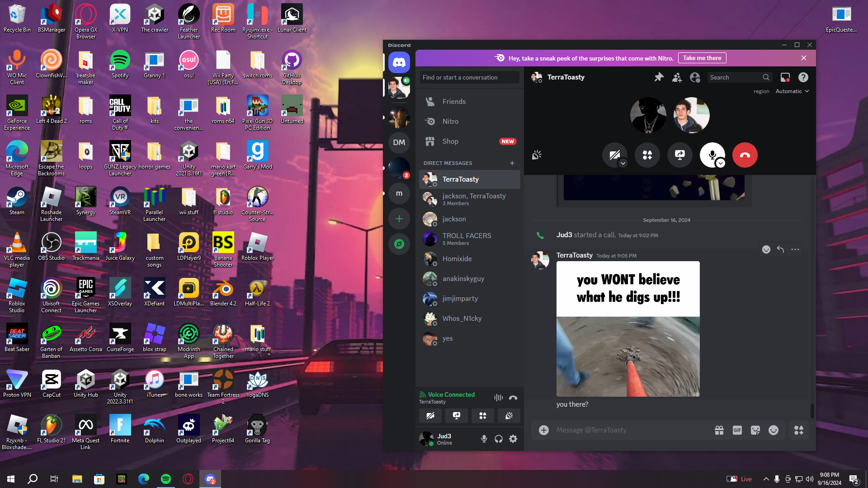868x488 pixels.
Task: Deafen audio with headphones icon
Action: 499,439
